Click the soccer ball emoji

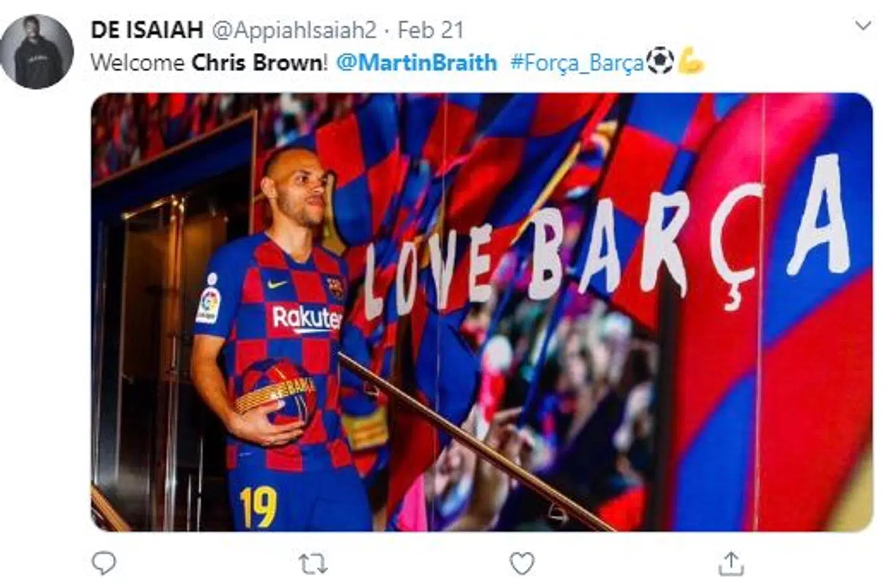point(659,61)
